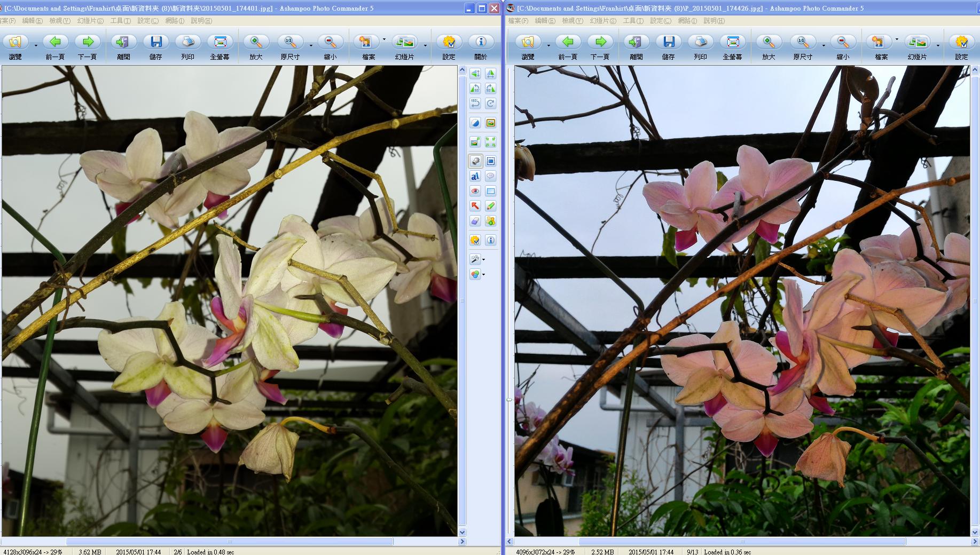Select speech bubble tool in side toolbar

click(x=490, y=176)
